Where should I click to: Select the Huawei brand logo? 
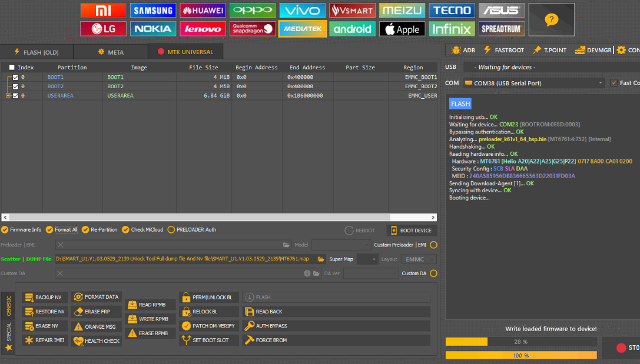203,10
